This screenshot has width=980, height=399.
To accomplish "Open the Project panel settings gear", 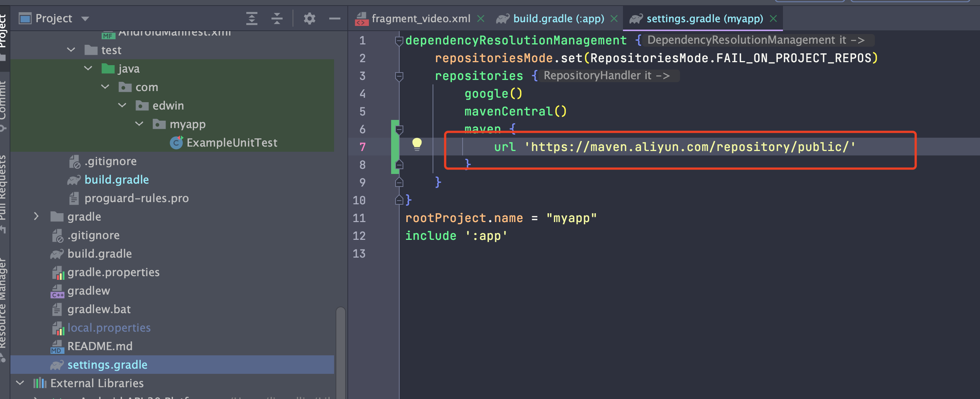I will pyautogui.click(x=310, y=18).
